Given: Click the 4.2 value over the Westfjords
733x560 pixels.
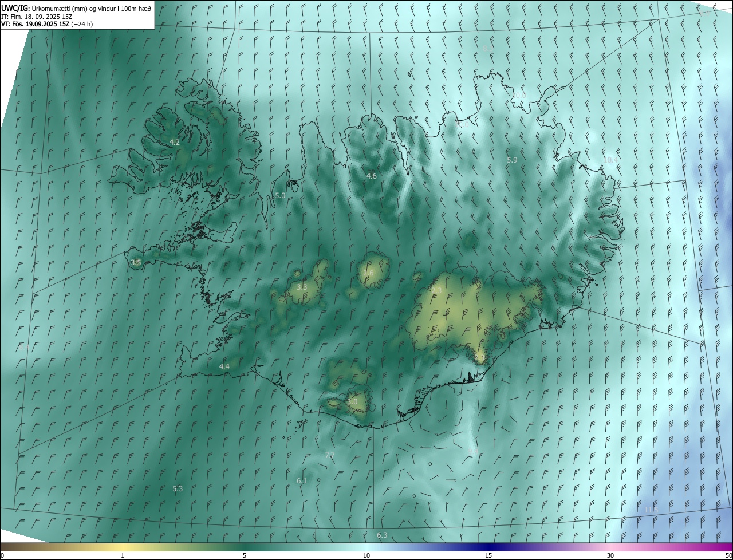Looking at the screenshot, I should tap(175, 142).
